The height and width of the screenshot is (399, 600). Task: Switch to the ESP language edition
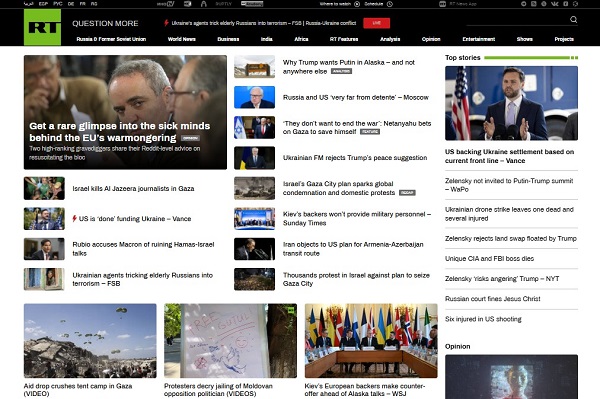(43, 4)
